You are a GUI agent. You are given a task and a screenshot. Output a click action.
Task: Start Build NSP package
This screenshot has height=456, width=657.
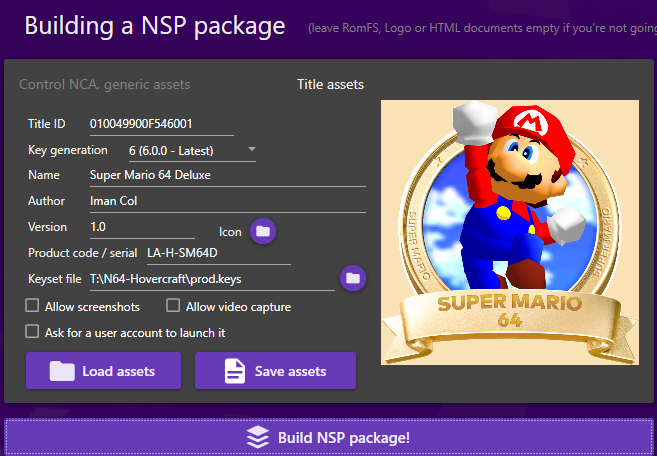[x=328, y=437]
